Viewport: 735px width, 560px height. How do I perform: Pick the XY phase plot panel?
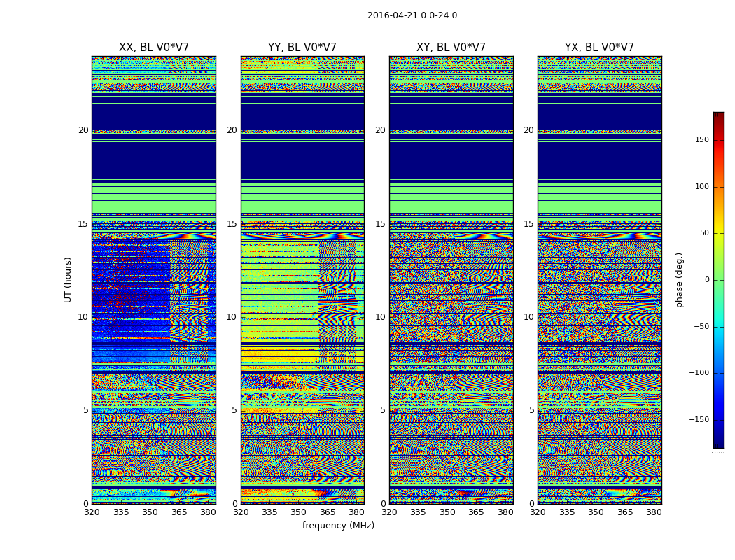pyautogui.click(x=451, y=280)
